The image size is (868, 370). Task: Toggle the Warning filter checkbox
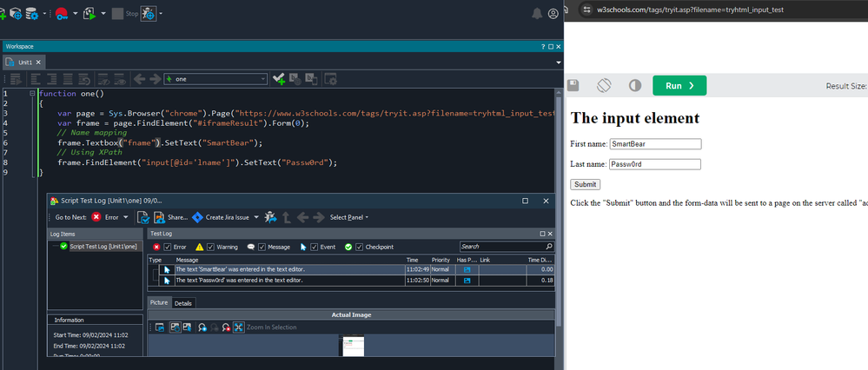[210, 247]
